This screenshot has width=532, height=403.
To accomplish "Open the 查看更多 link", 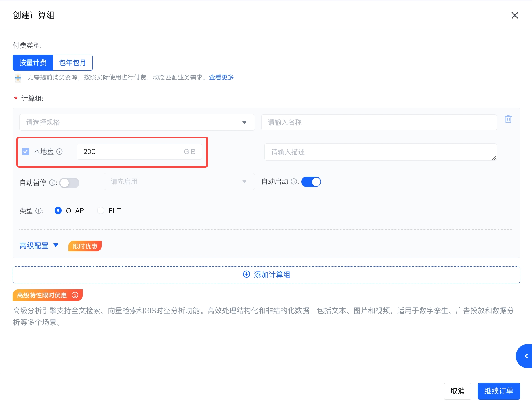I will click(x=221, y=77).
